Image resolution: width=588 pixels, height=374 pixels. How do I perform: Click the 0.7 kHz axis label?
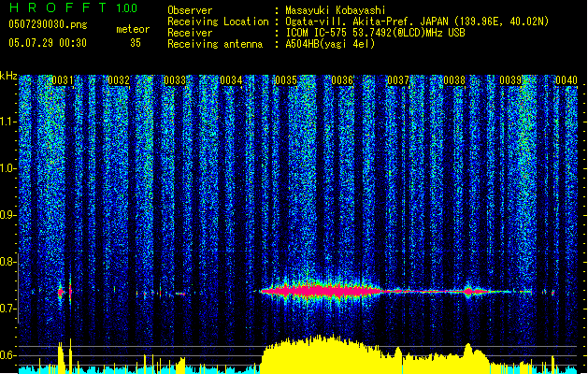(7, 309)
